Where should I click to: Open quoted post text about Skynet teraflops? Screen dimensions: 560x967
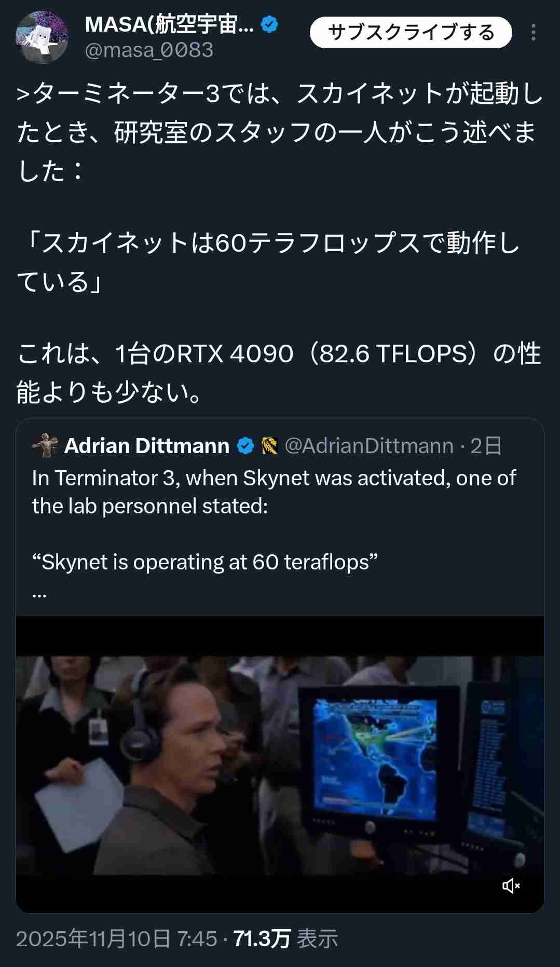pyautogui.click(x=274, y=520)
